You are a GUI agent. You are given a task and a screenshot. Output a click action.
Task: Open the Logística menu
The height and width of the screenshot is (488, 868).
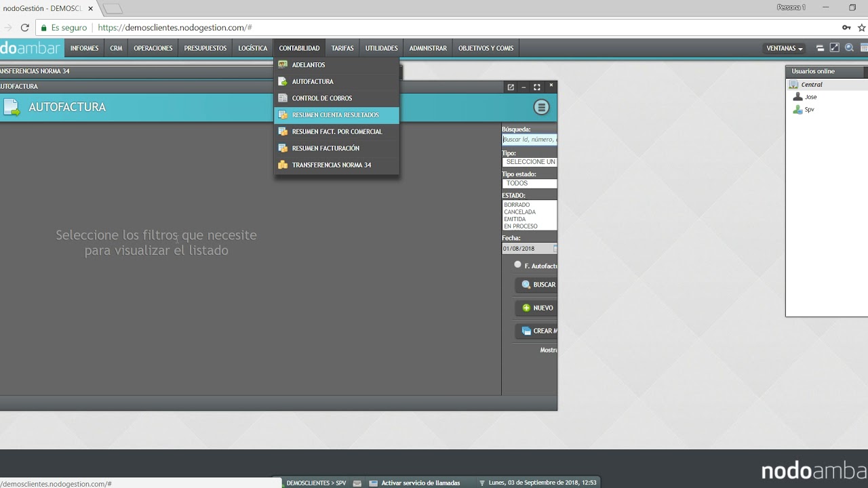[x=253, y=48]
